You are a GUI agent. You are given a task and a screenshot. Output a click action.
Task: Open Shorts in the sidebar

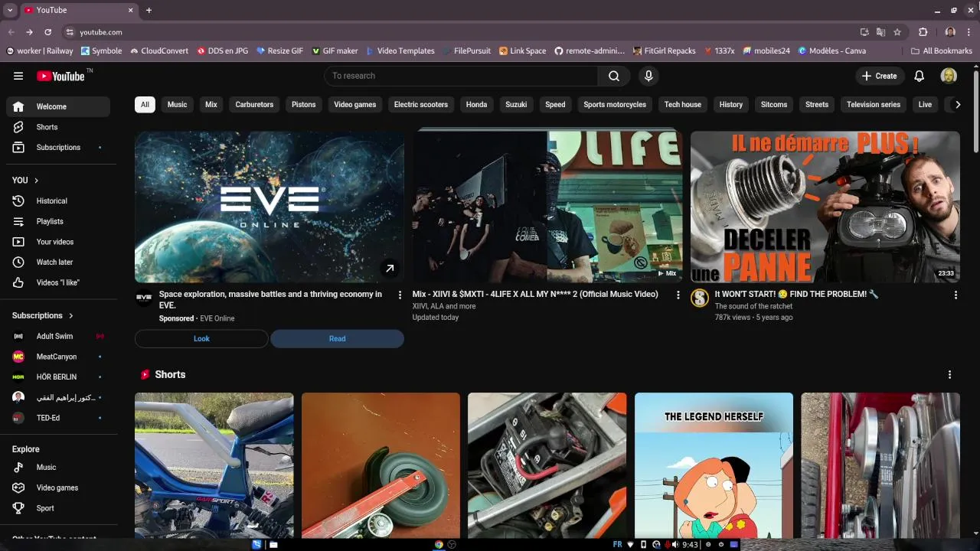[58, 127]
